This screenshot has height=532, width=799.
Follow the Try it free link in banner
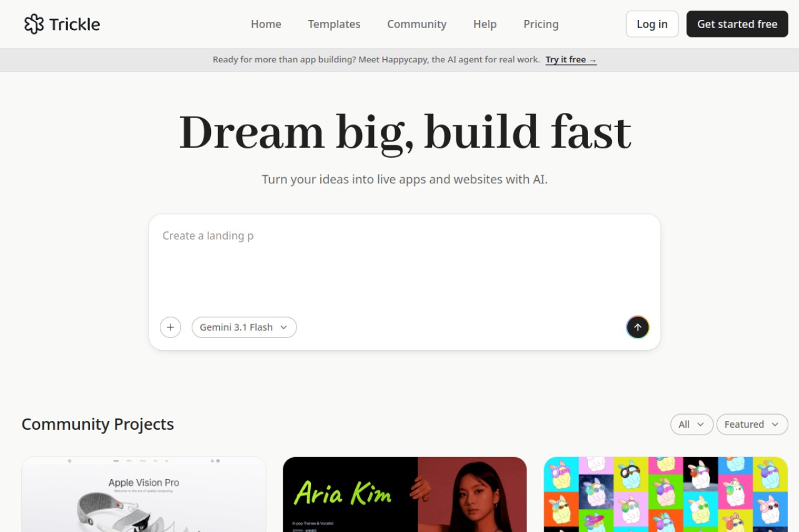tap(571, 60)
